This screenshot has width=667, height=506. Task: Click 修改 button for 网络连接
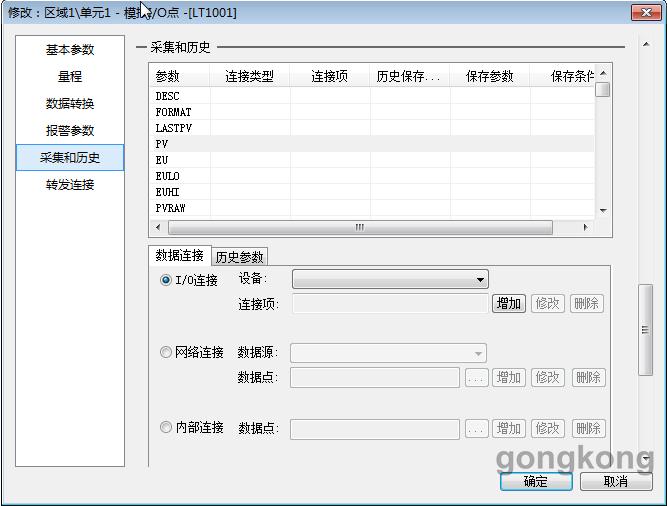[548, 377]
